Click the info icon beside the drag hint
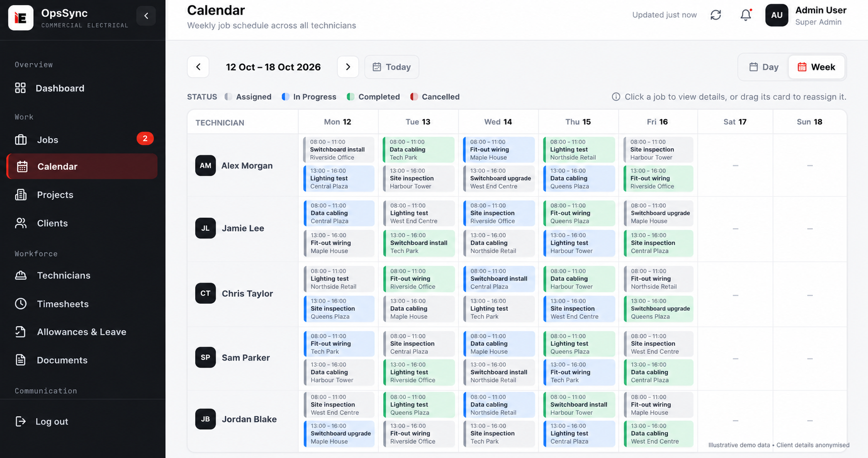This screenshot has width=868, height=458. pyautogui.click(x=616, y=97)
